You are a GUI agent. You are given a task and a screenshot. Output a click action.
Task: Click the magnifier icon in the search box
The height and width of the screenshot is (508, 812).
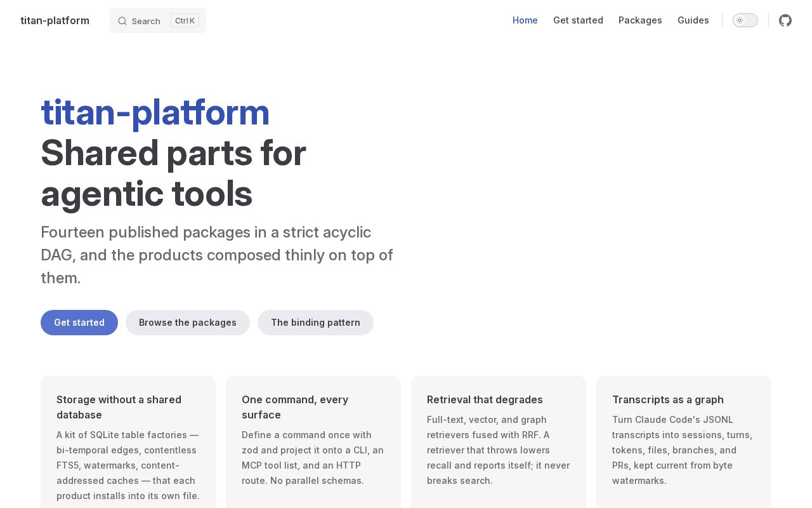pos(122,21)
